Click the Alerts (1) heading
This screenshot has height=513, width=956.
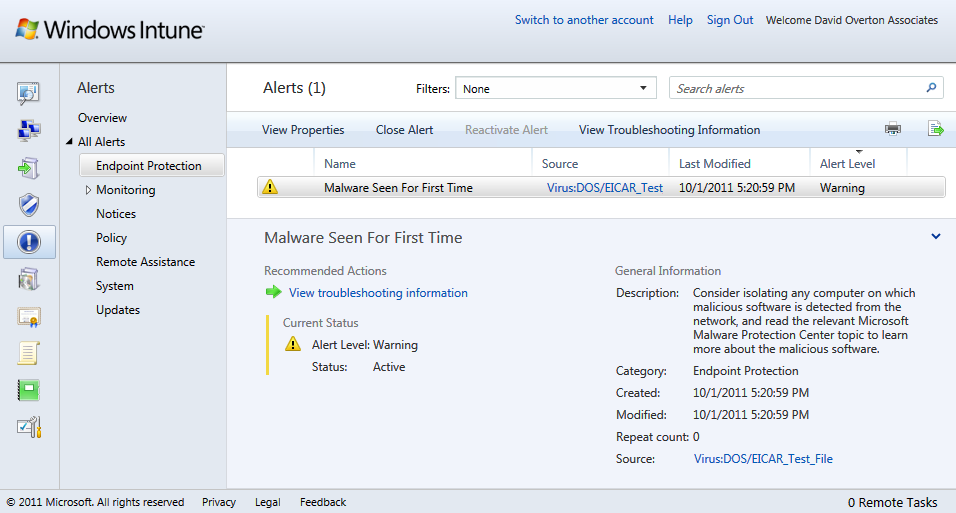click(294, 88)
